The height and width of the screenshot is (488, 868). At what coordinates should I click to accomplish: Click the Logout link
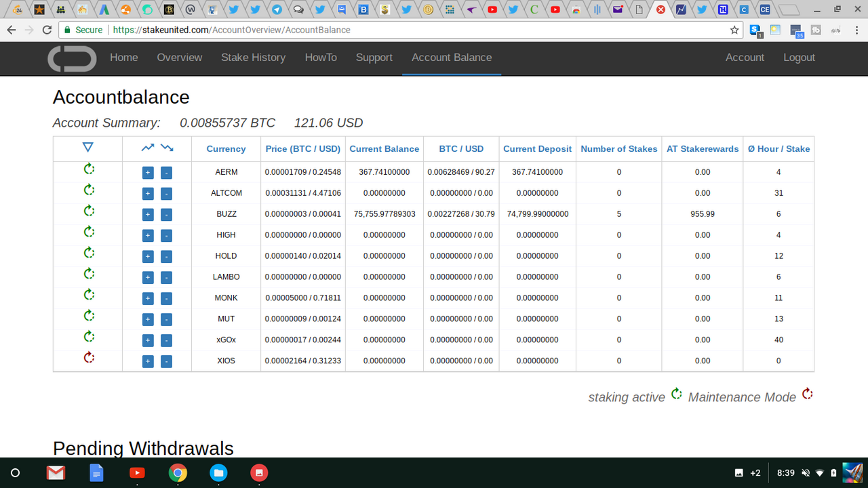[x=799, y=58]
